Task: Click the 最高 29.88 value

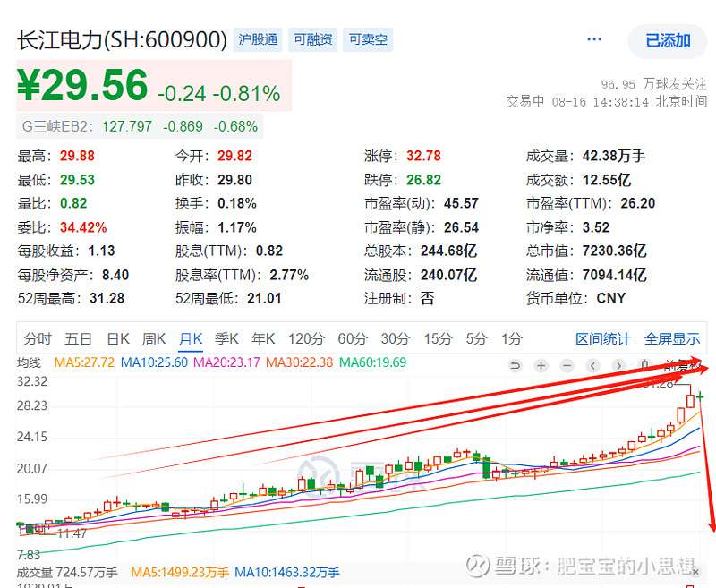Action: tap(77, 156)
